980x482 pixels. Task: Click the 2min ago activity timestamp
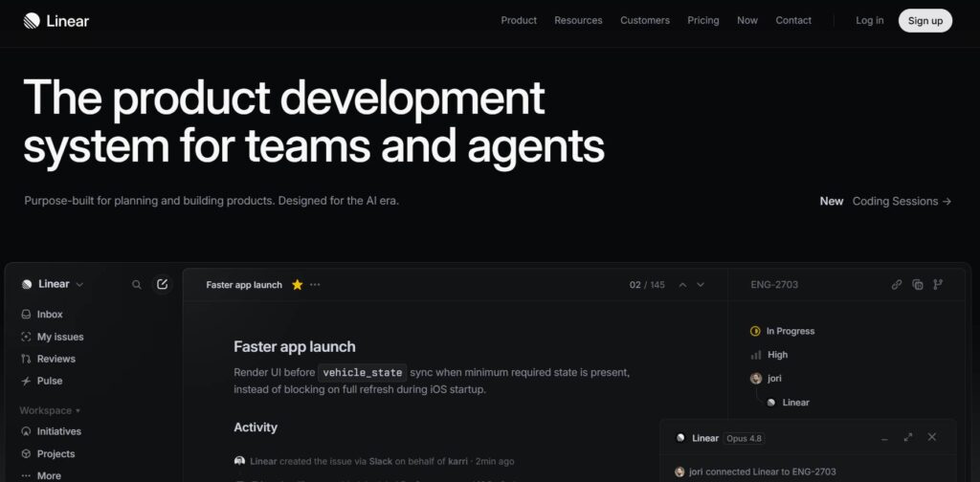tap(495, 461)
